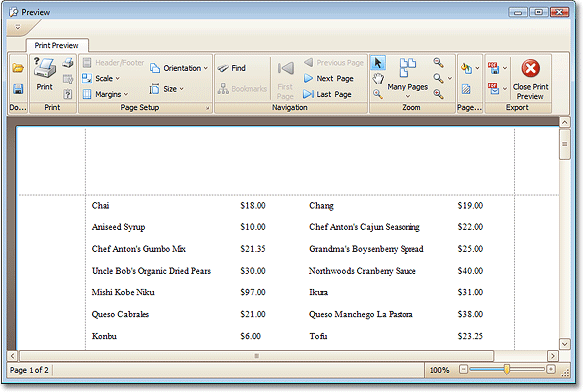The height and width of the screenshot is (392, 583).
Task: Expand the Page Color dropdown arrow
Action: pos(477,68)
